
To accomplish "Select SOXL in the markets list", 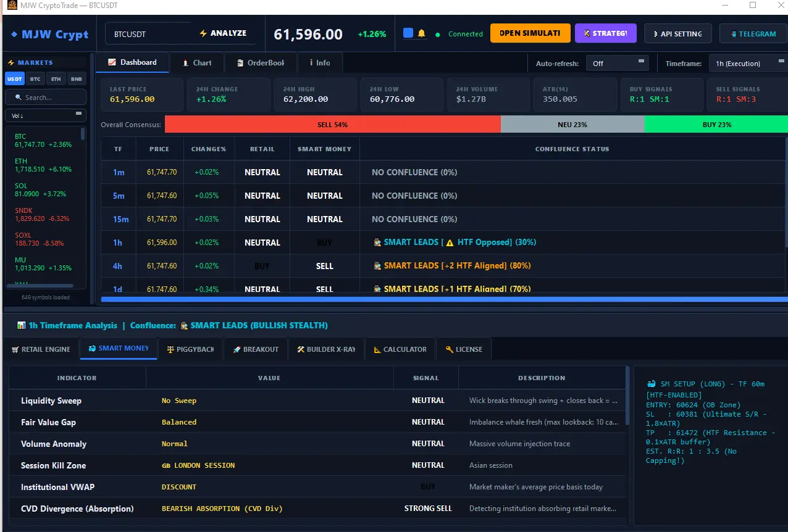I will [43, 239].
